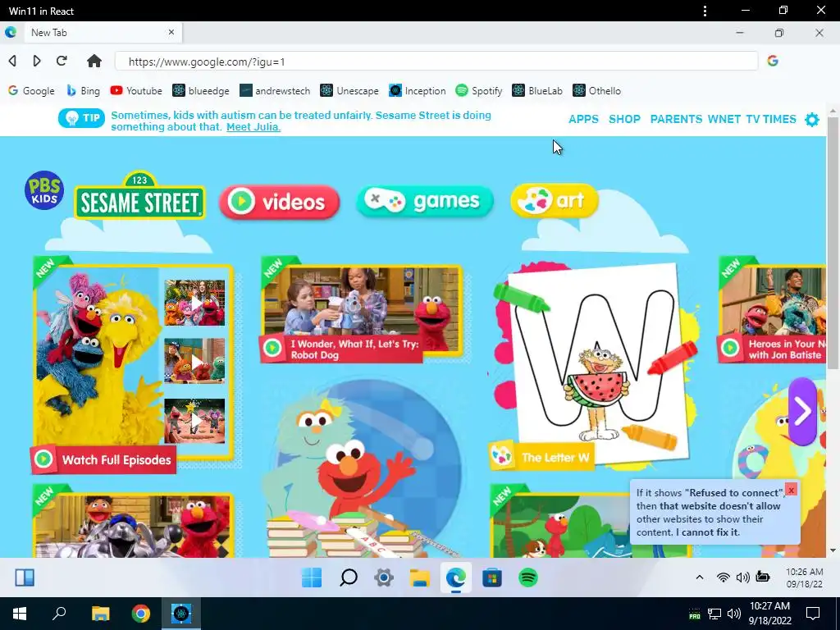Screen dimensions: 840x630
Task: Open the SHOP menu item
Action: tap(624, 120)
